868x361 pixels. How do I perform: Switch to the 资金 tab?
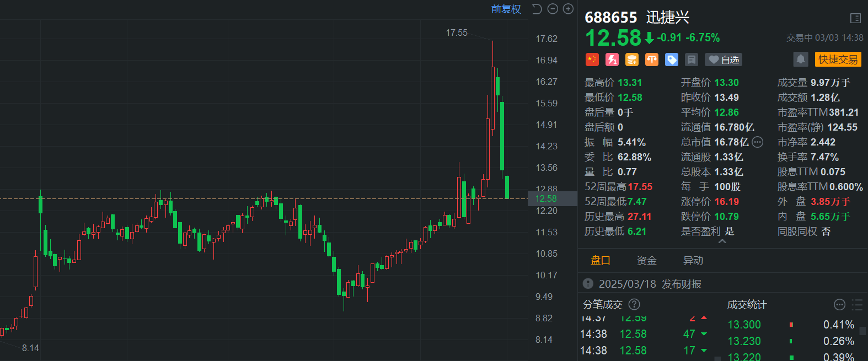(646, 261)
